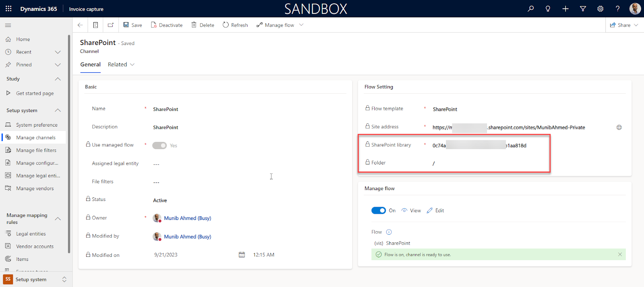The width and height of the screenshot is (644, 287).
Task: Collapse the Setup system section
Action: [58, 111]
